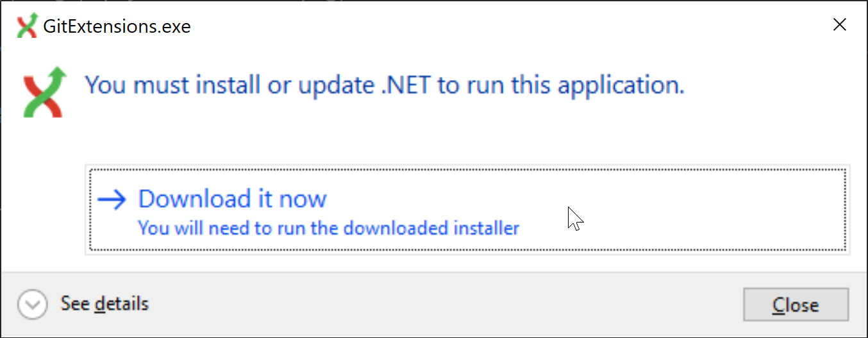The height and width of the screenshot is (338, 868).
Task: Close the dialog with the title bar X
Action: point(839,25)
